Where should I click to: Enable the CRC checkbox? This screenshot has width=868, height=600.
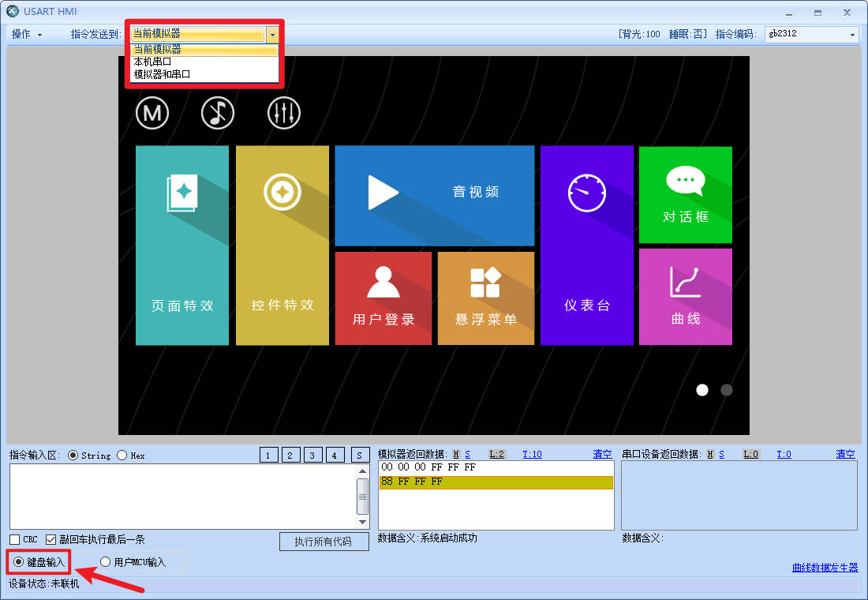(x=15, y=540)
